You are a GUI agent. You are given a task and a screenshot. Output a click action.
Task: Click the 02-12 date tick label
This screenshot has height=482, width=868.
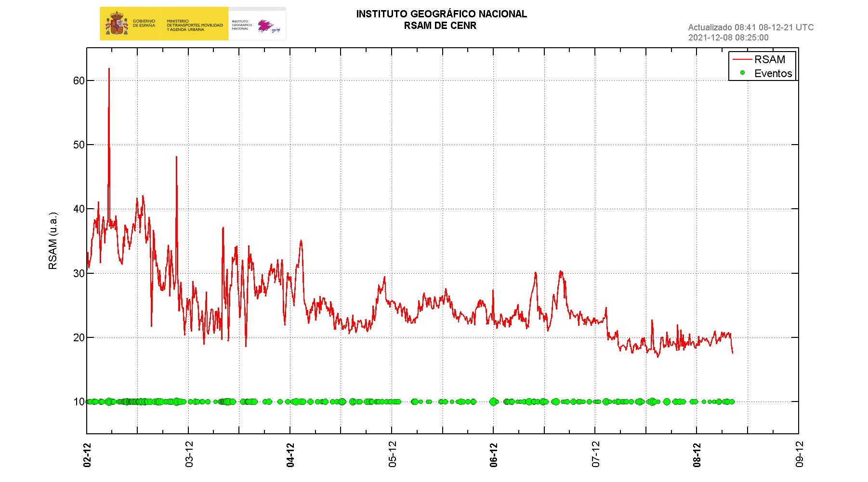pos(87,454)
